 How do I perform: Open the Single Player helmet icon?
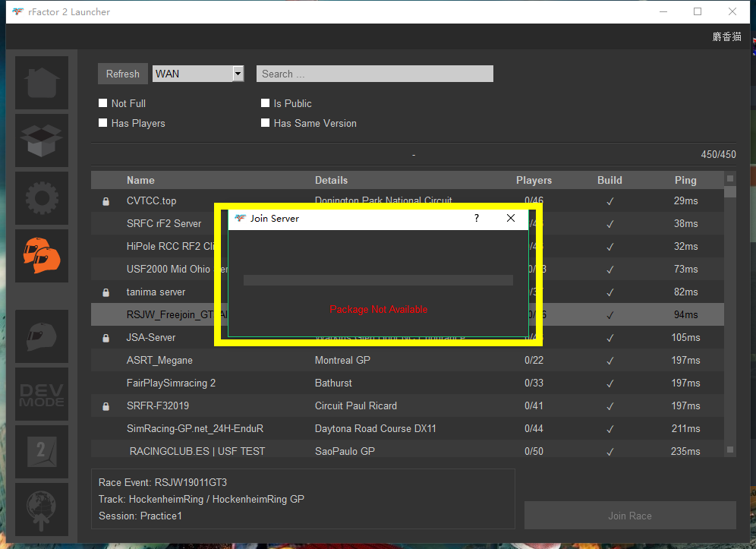coord(42,336)
